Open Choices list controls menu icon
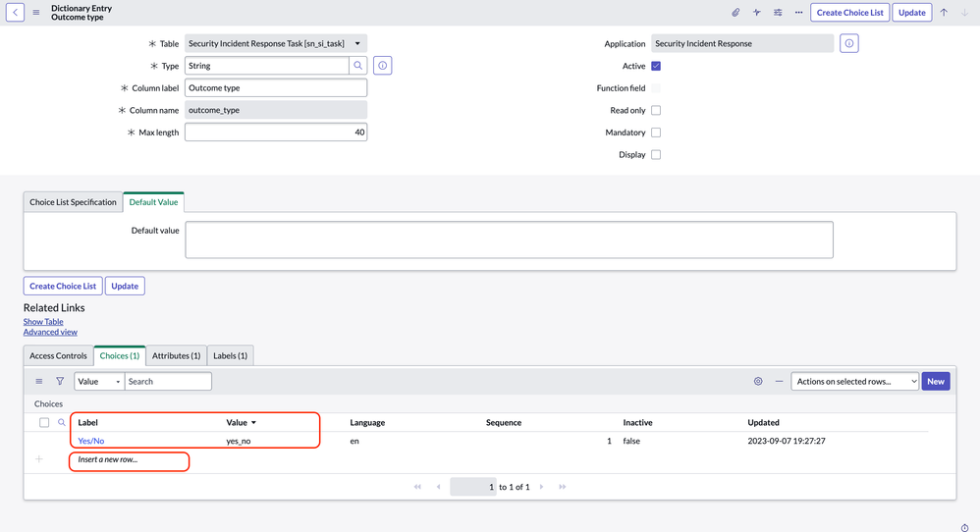The height and width of the screenshot is (532, 980). coord(38,382)
